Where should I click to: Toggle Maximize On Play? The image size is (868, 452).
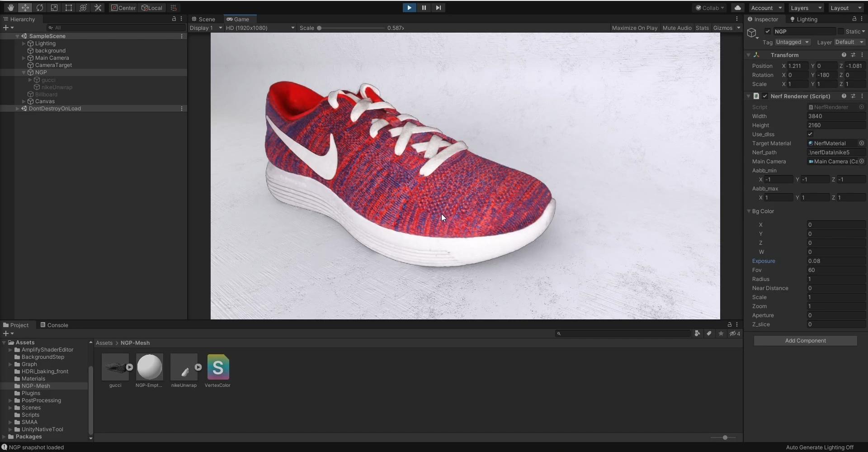pos(634,28)
